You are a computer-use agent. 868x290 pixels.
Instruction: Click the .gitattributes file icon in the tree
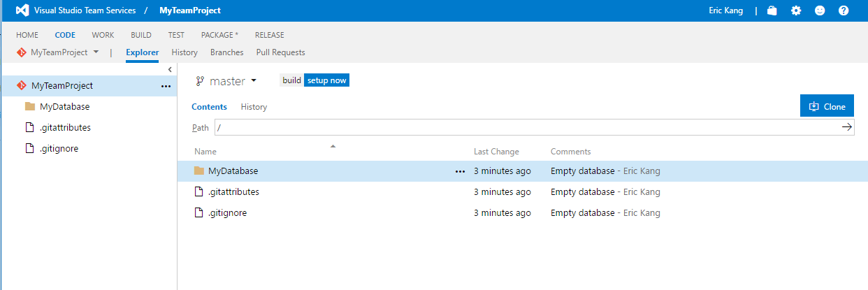pos(30,128)
